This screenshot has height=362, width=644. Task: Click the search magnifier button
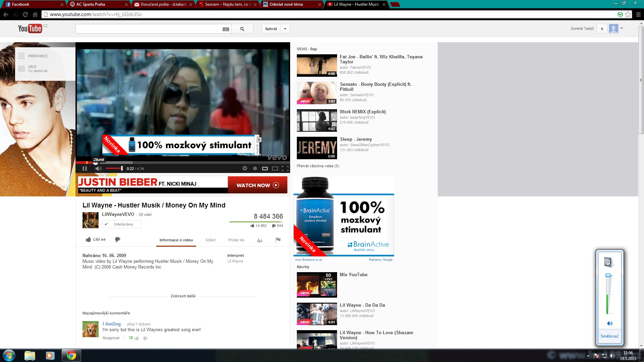pyautogui.click(x=242, y=29)
